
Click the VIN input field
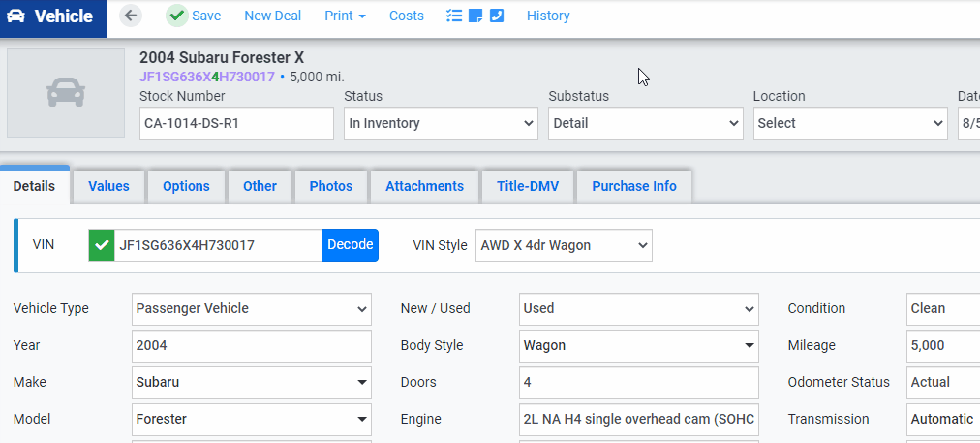coord(218,245)
